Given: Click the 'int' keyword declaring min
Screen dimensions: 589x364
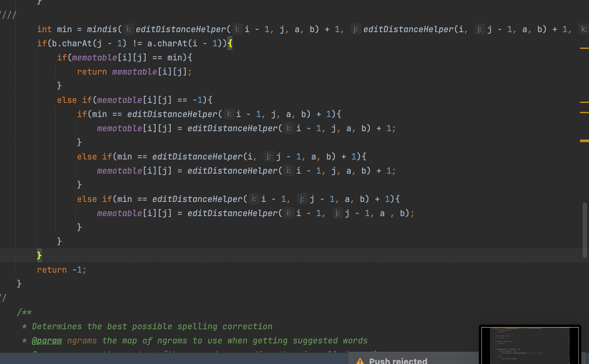Looking at the screenshot, I should (x=44, y=29).
